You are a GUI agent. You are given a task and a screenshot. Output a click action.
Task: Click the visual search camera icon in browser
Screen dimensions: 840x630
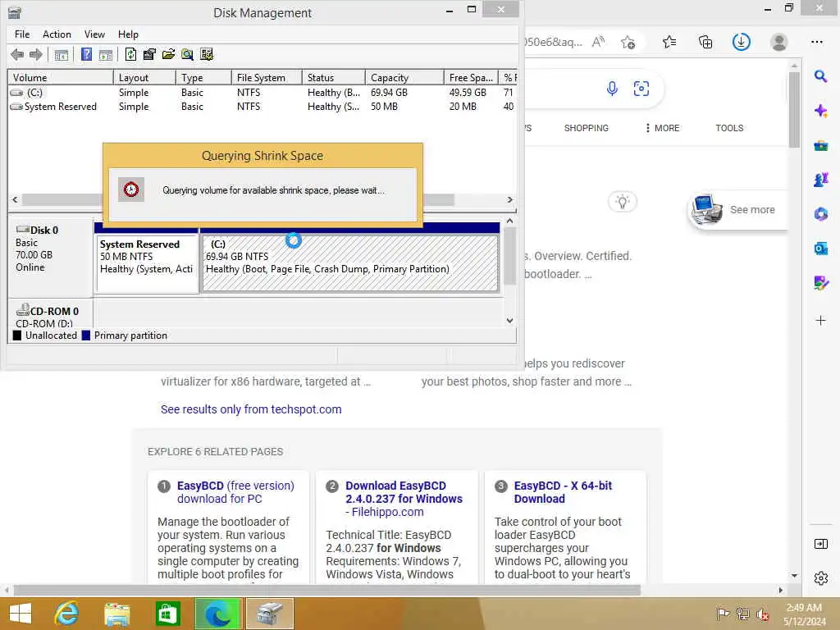641,89
